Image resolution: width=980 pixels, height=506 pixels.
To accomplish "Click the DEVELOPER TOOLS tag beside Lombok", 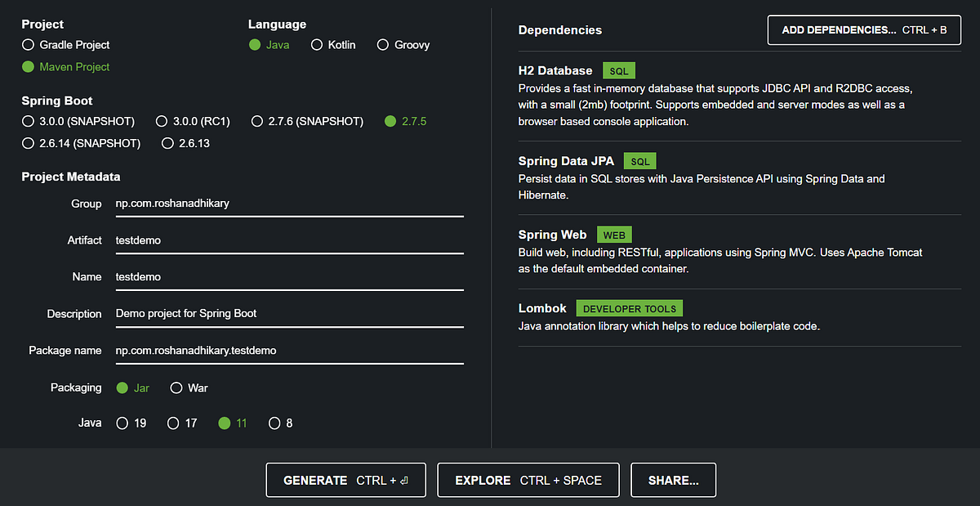I will click(630, 309).
